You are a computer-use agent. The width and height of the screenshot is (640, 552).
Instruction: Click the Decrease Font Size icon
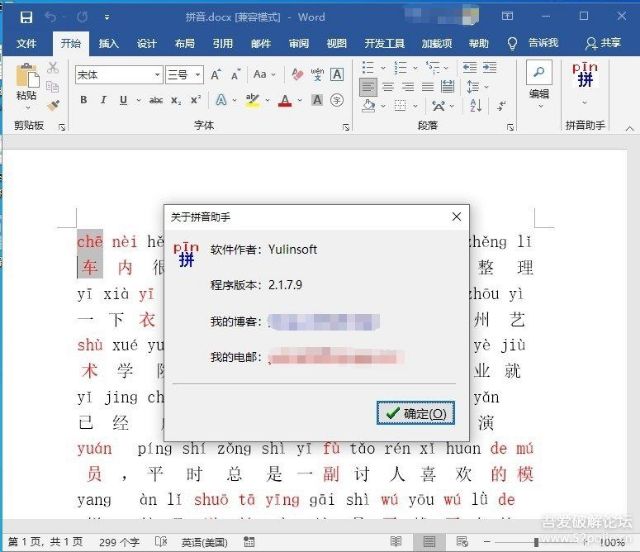pos(236,75)
